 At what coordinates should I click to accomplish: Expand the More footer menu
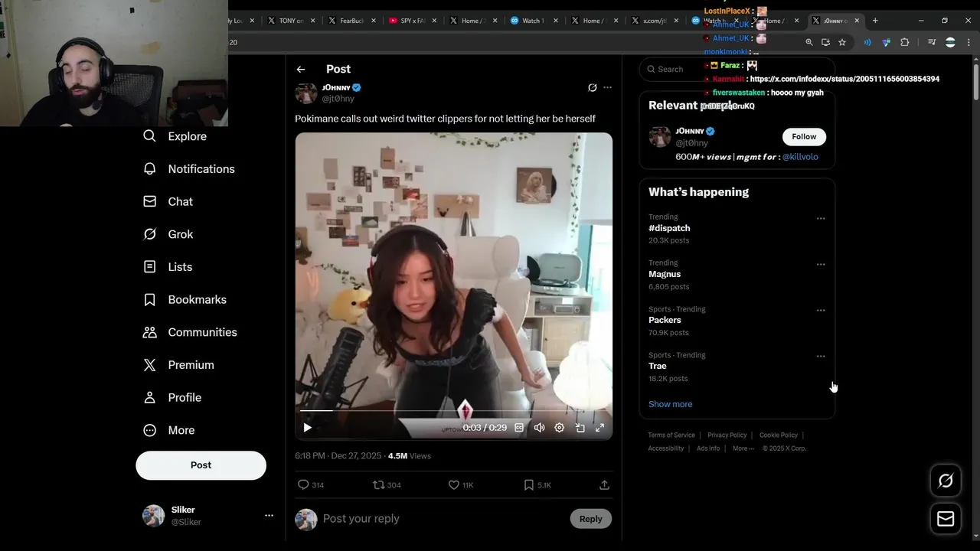pos(743,448)
